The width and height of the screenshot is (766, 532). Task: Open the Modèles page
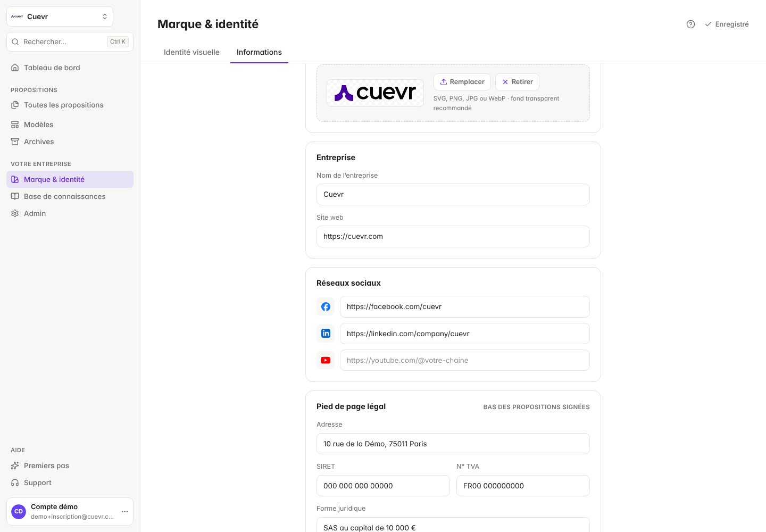[70, 124]
